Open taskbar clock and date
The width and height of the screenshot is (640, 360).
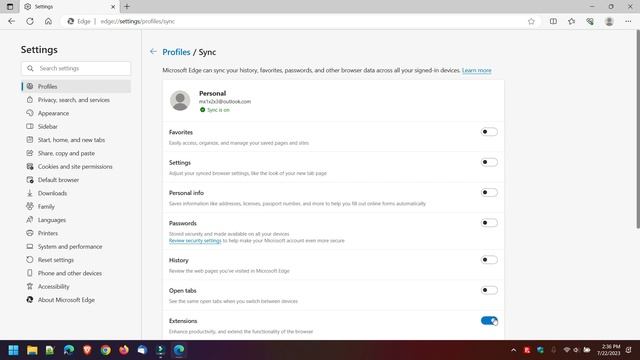(x=608, y=350)
